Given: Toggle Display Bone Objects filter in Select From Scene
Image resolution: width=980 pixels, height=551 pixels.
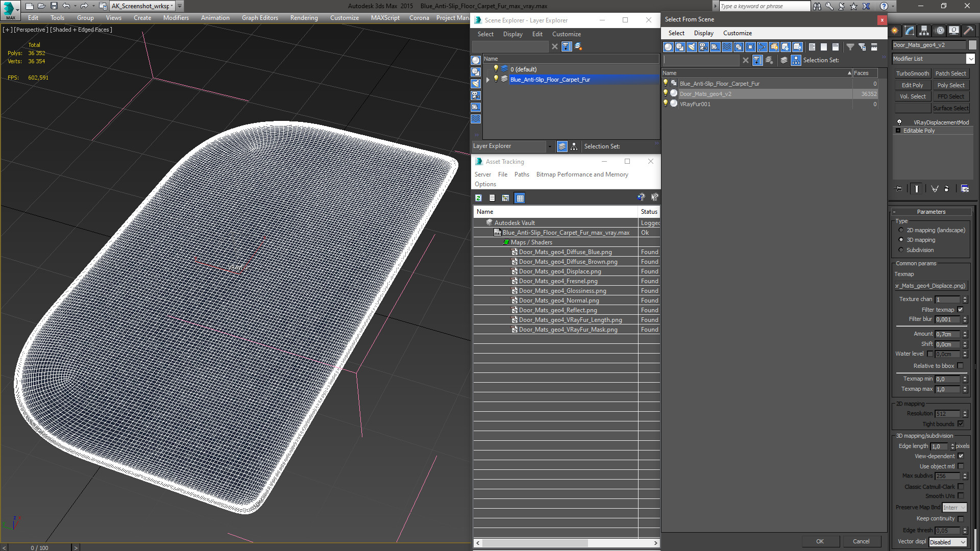Looking at the screenshot, I should 762,47.
